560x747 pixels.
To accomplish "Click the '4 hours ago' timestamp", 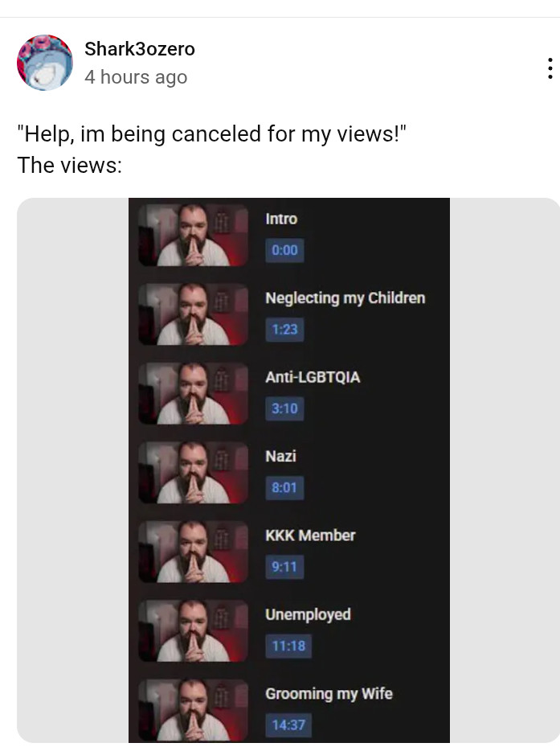I will (136, 76).
